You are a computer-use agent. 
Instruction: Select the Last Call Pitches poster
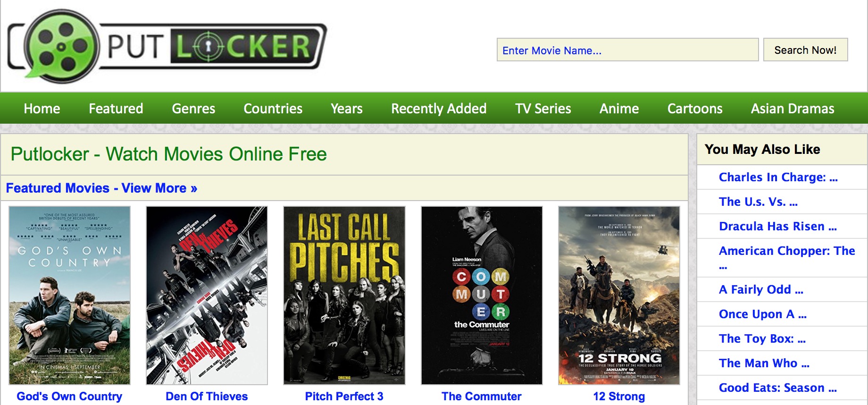point(344,295)
